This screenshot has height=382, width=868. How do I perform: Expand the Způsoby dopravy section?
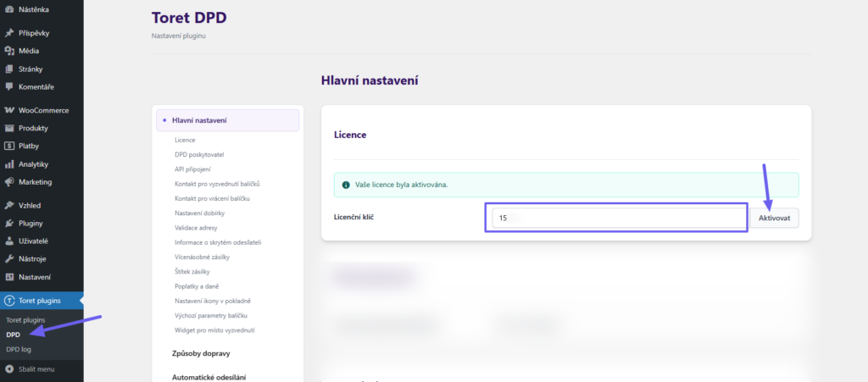click(x=201, y=353)
